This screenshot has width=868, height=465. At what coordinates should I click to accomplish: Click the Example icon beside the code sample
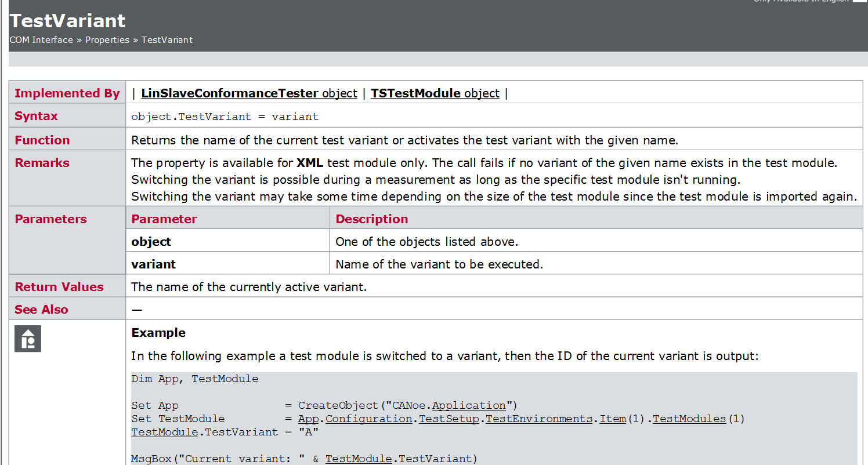(x=28, y=339)
